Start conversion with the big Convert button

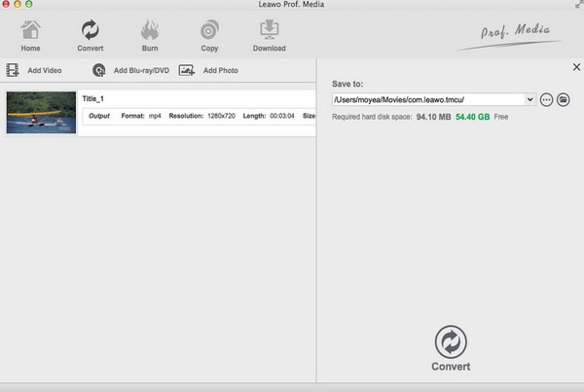(x=451, y=348)
